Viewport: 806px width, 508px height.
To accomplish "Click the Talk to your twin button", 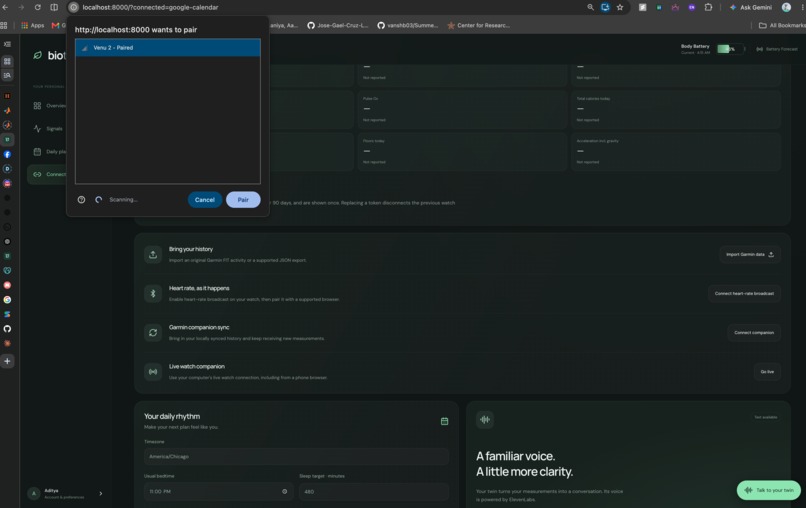I will pos(768,490).
